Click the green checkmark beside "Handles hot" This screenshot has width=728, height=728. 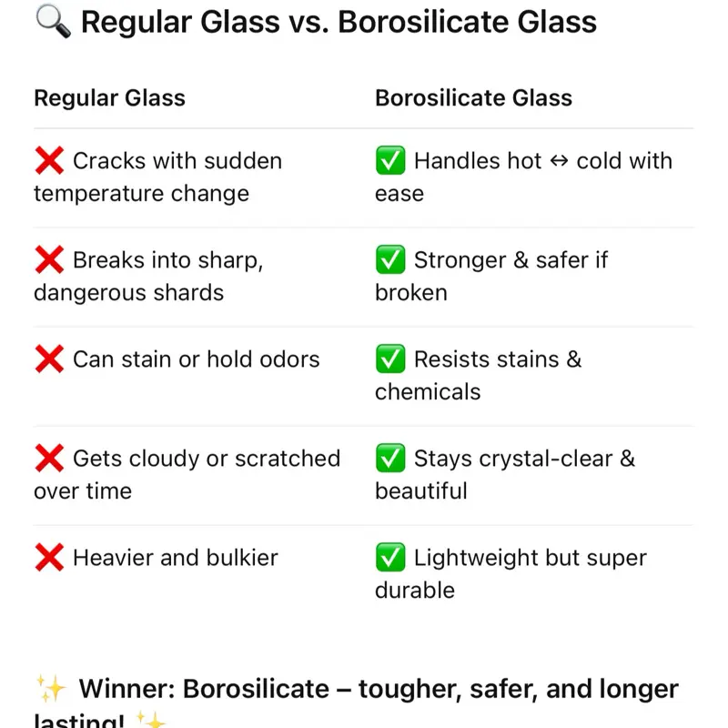(390, 161)
